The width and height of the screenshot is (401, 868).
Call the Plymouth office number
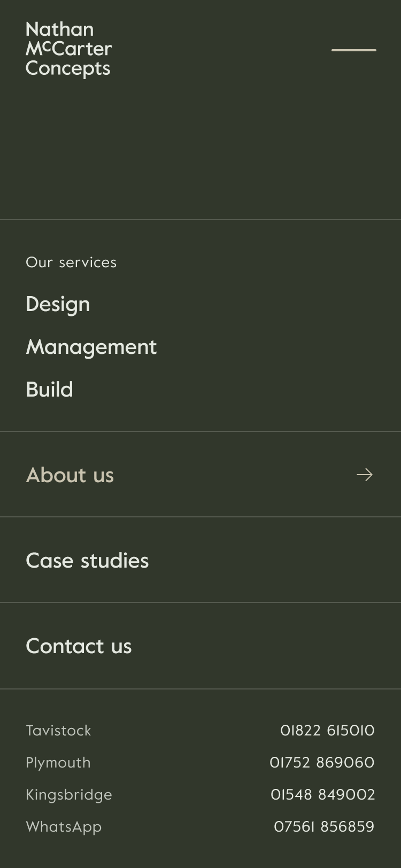(321, 763)
